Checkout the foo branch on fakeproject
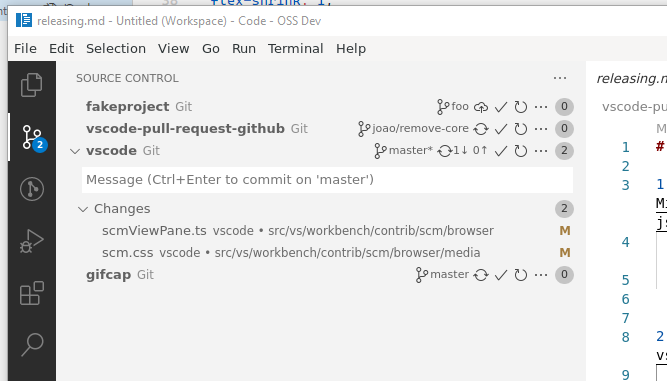The image size is (667, 381). point(453,106)
